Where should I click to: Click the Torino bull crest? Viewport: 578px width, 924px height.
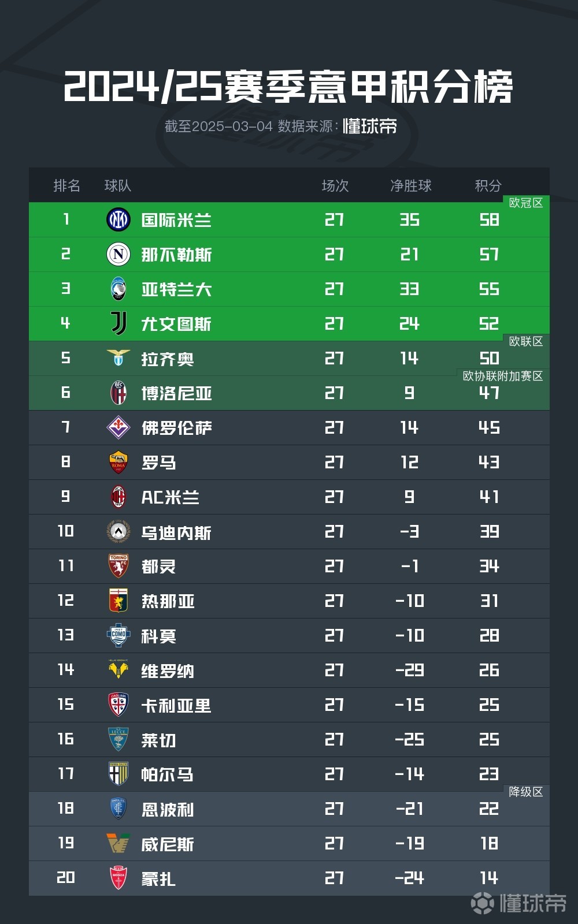point(118,566)
